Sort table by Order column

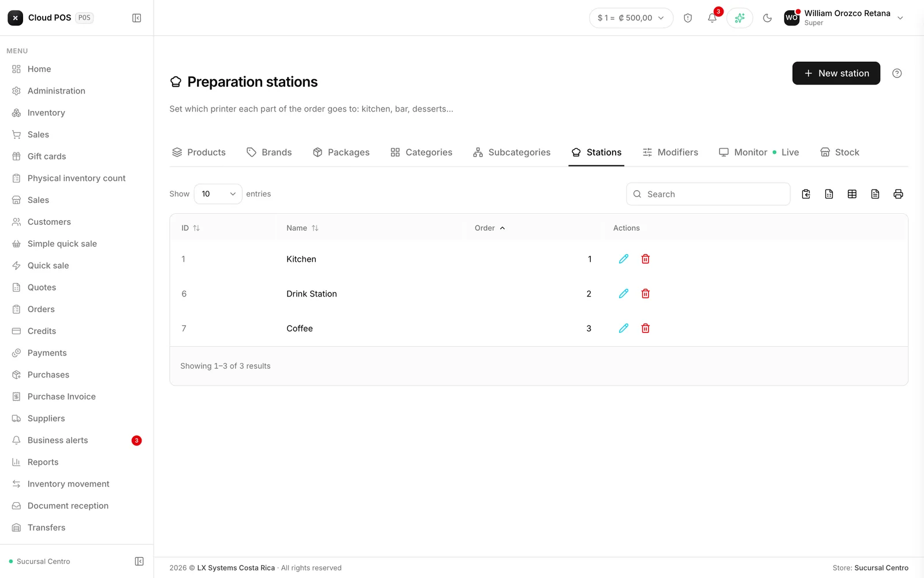(x=490, y=228)
